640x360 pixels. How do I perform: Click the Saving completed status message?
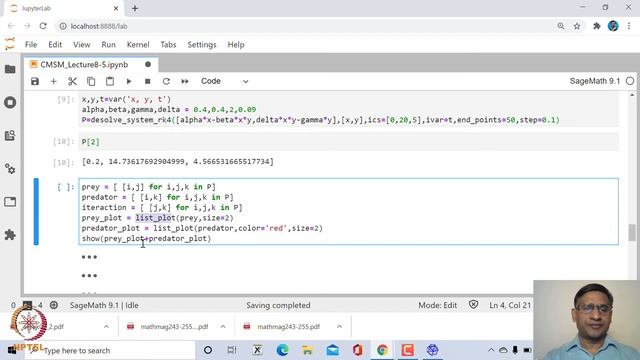point(278,305)
